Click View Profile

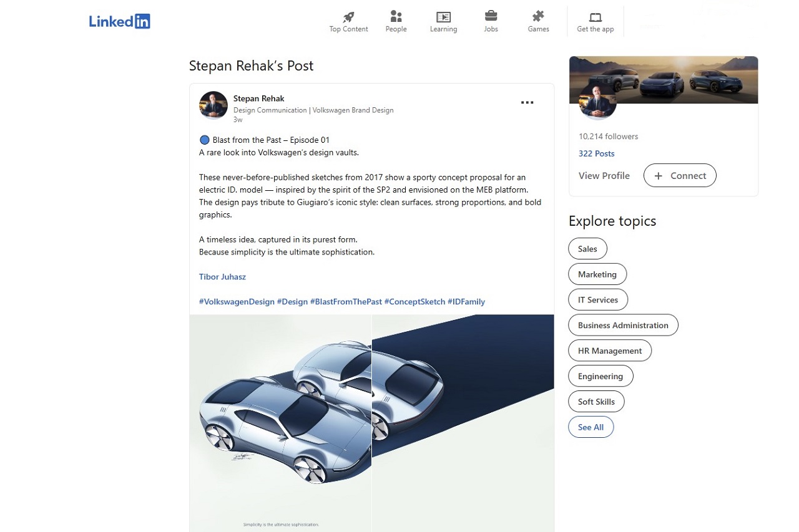pos(604,176)
